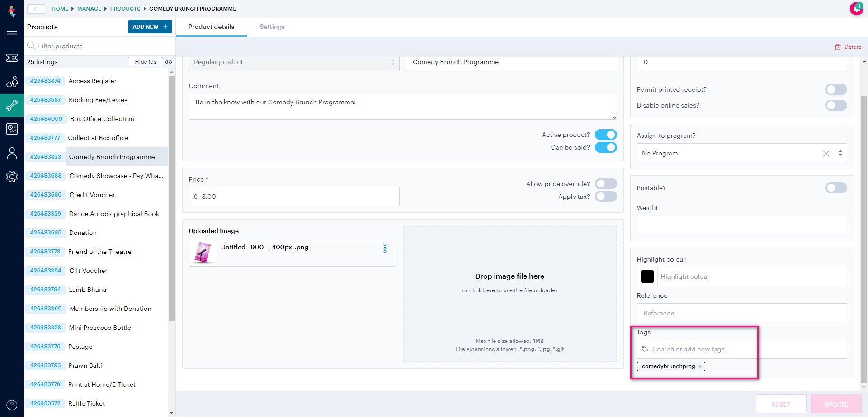
Task: Click the RESET button
Action: point(781,404)
